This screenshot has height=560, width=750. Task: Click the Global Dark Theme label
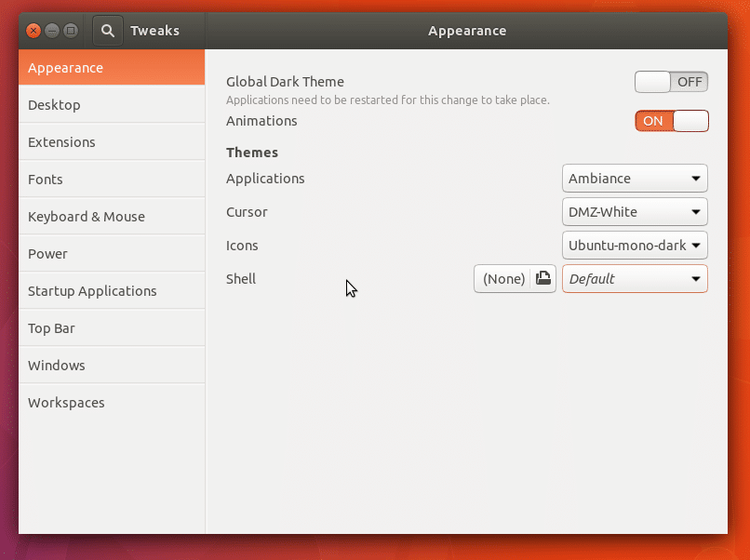[x=285, y=82]
